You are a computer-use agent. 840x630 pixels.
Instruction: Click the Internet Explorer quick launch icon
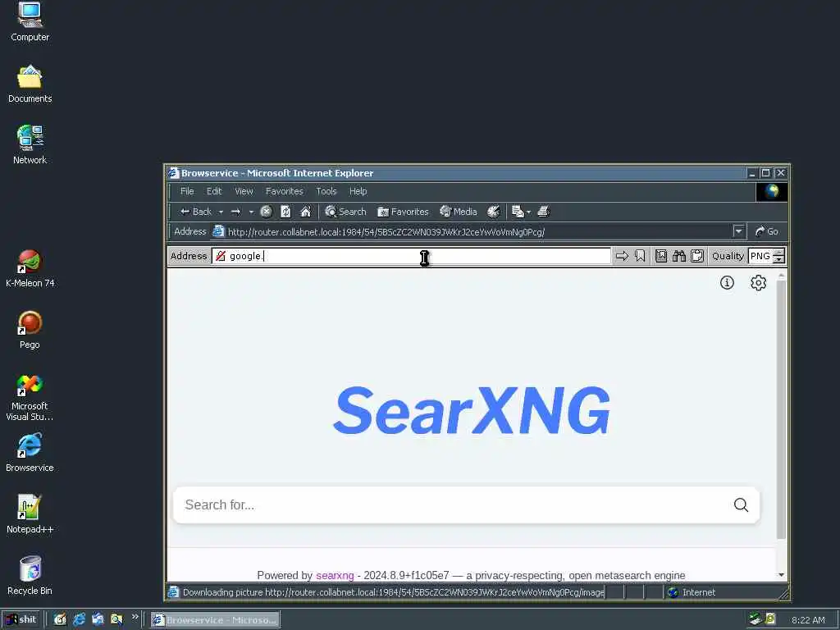[x=79, y=619]
